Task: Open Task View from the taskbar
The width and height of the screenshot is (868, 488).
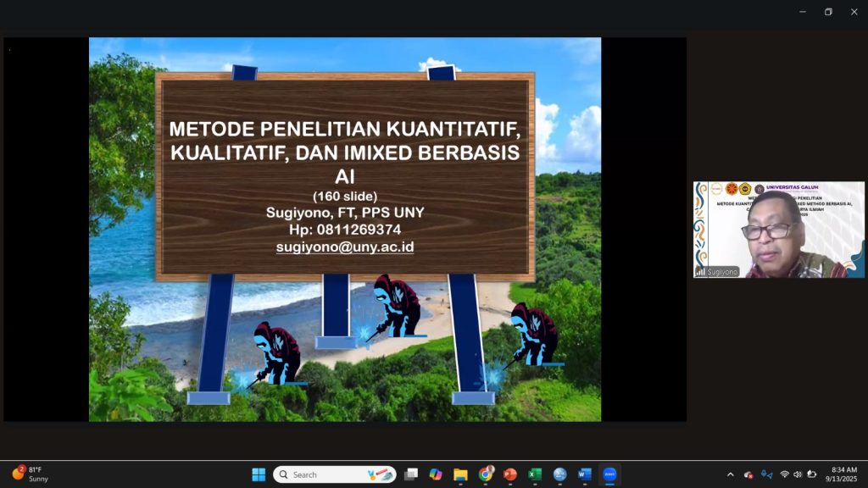Action: pyautogui.click(x=411, y=474)
